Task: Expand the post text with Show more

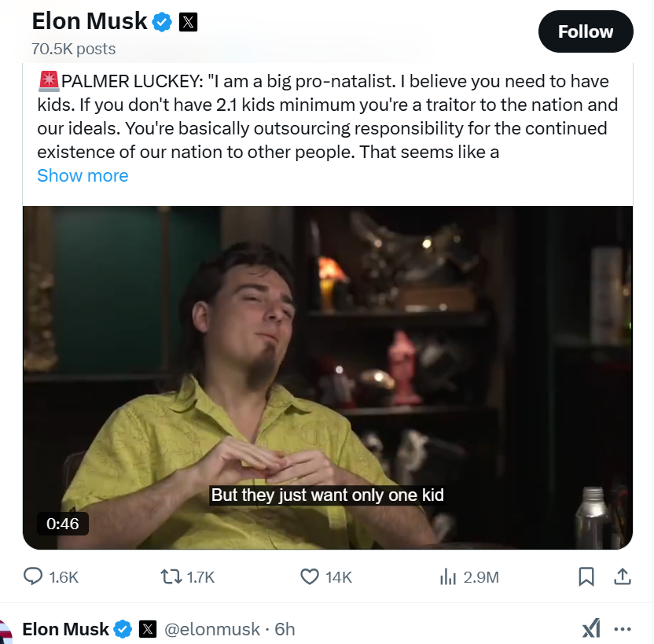Action: click(83, 175)
